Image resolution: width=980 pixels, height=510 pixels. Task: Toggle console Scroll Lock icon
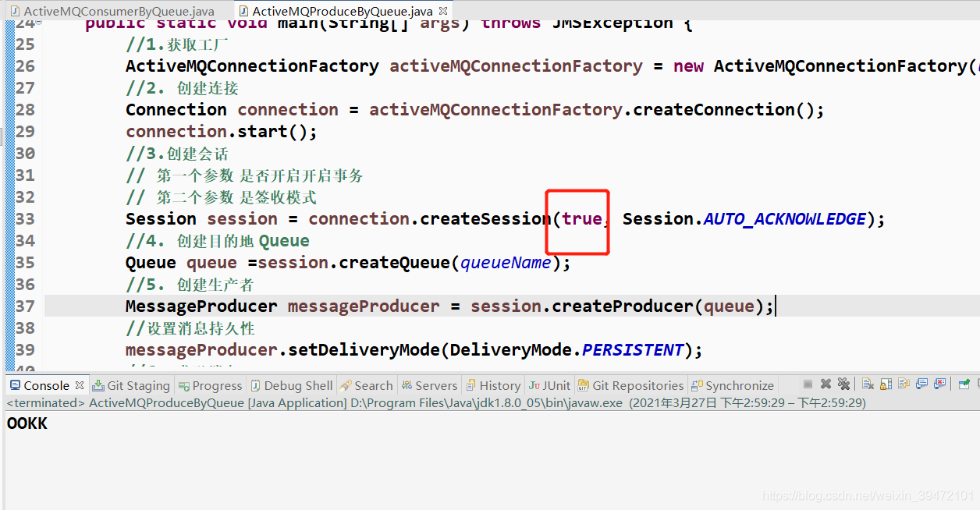[x=886, y=384]
